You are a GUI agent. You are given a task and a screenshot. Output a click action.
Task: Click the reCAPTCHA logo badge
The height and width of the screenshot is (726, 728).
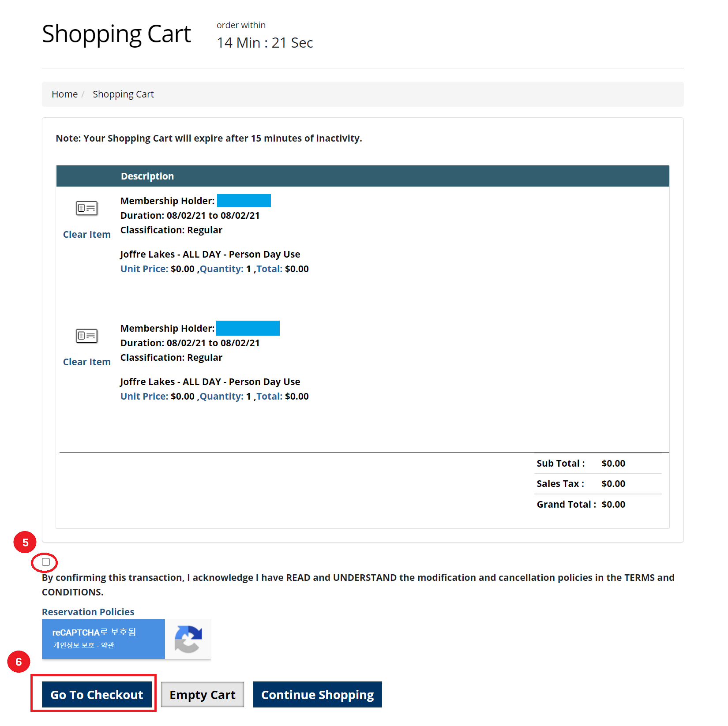click(188, 639)
